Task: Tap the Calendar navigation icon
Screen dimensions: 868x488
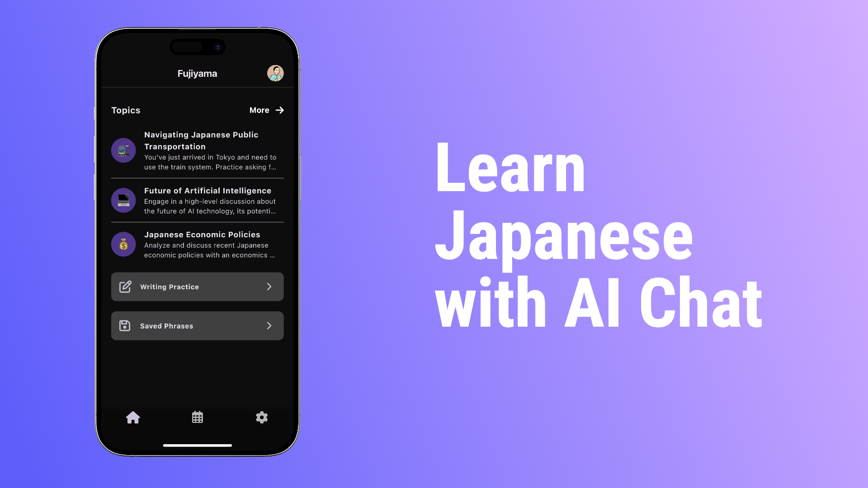Action: click(197, 417)
